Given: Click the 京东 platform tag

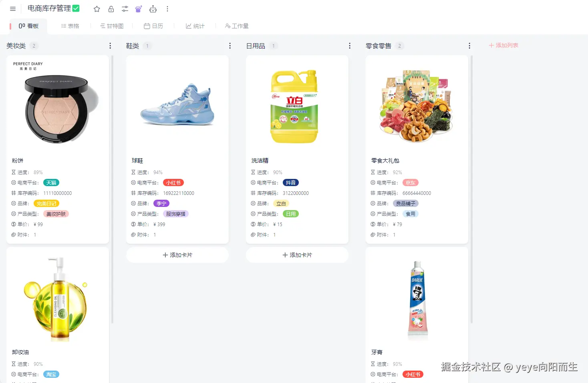Looking at the screenshot, I should click(x=410, y=182).
